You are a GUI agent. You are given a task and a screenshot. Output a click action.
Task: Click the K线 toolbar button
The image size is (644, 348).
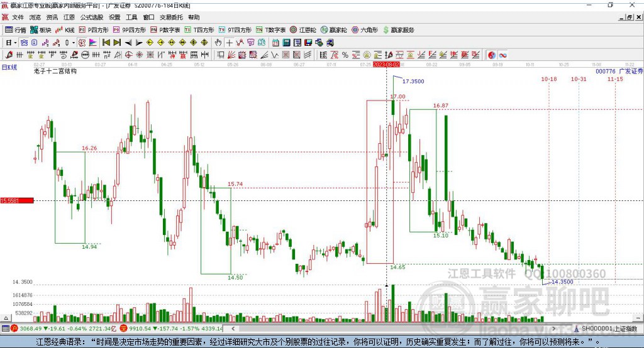[65, 30]
